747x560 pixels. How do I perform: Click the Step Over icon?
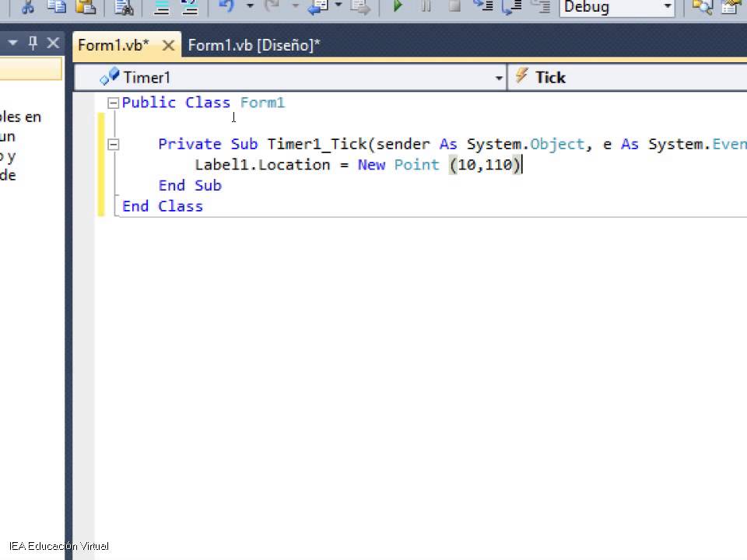(x=512, y=7)
